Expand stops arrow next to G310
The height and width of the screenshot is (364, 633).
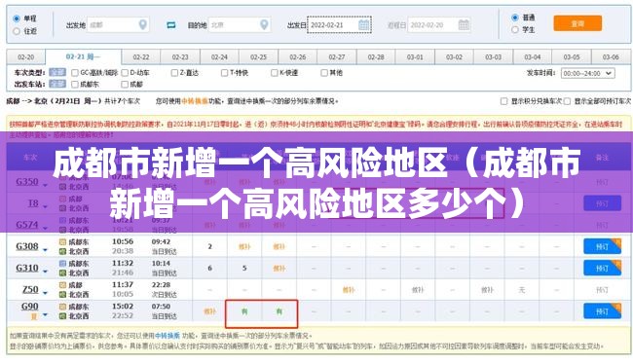click(x=45, y=272)
